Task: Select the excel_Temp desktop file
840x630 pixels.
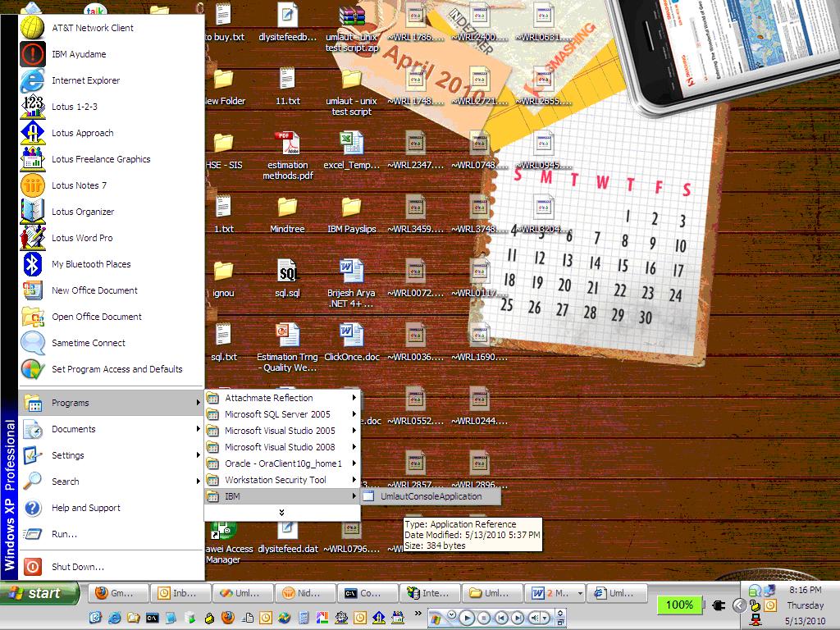Action: tap(351, 151)
